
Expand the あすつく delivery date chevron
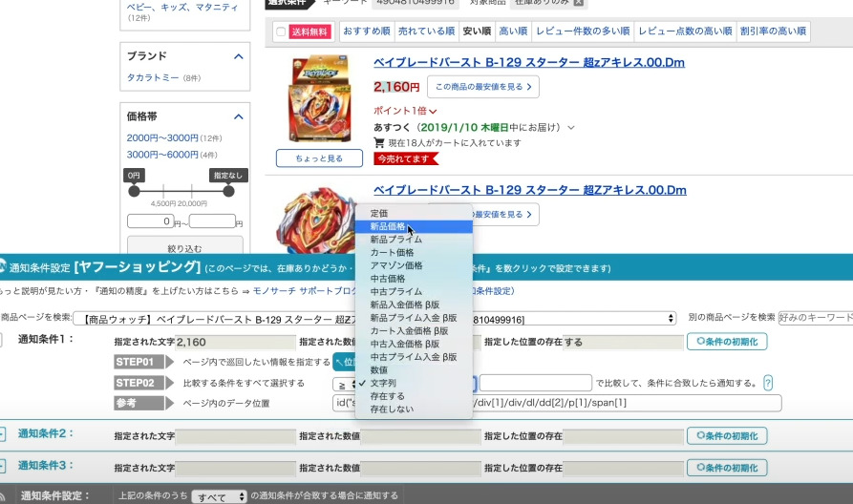click(571, 127)
